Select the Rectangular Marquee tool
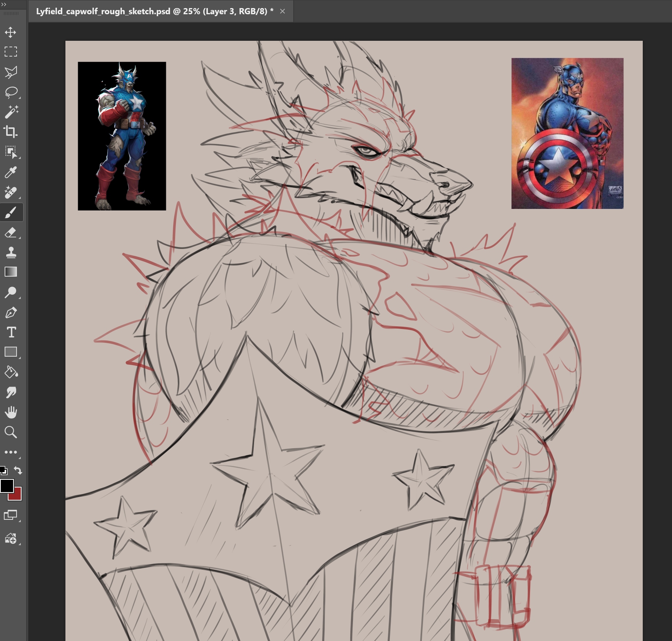 click(11, 52)
